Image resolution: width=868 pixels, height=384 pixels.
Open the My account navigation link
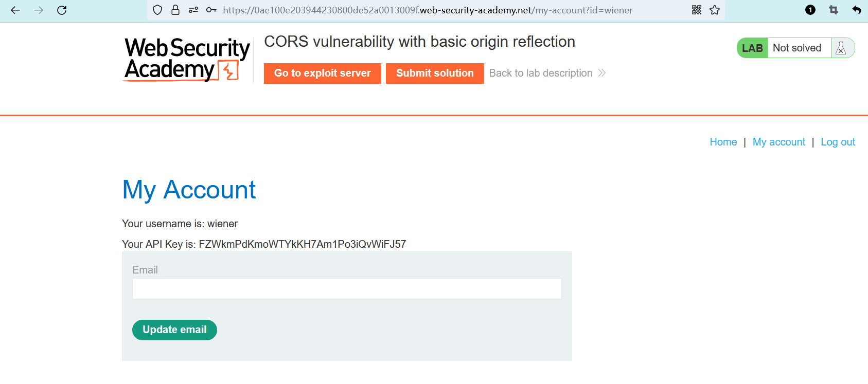778,142
